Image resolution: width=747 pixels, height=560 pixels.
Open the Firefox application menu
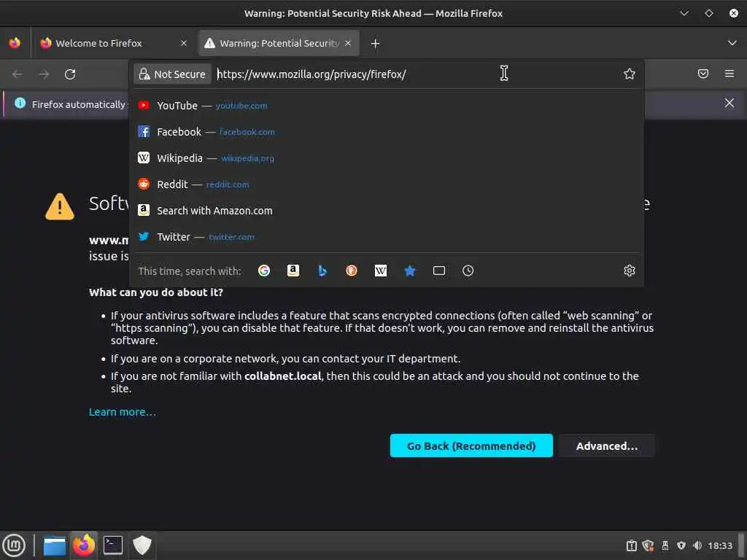(729, 74)
